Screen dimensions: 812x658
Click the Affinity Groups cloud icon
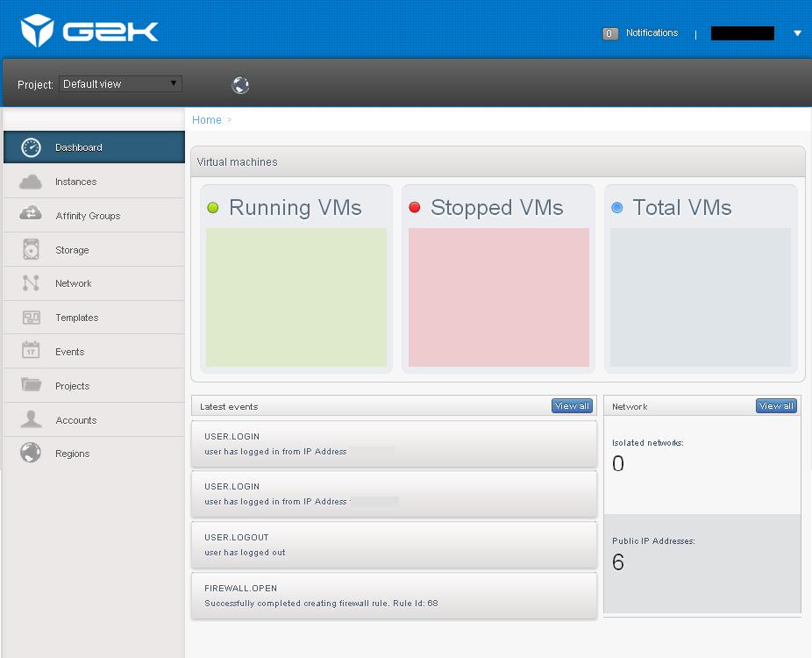coord(31,215)
